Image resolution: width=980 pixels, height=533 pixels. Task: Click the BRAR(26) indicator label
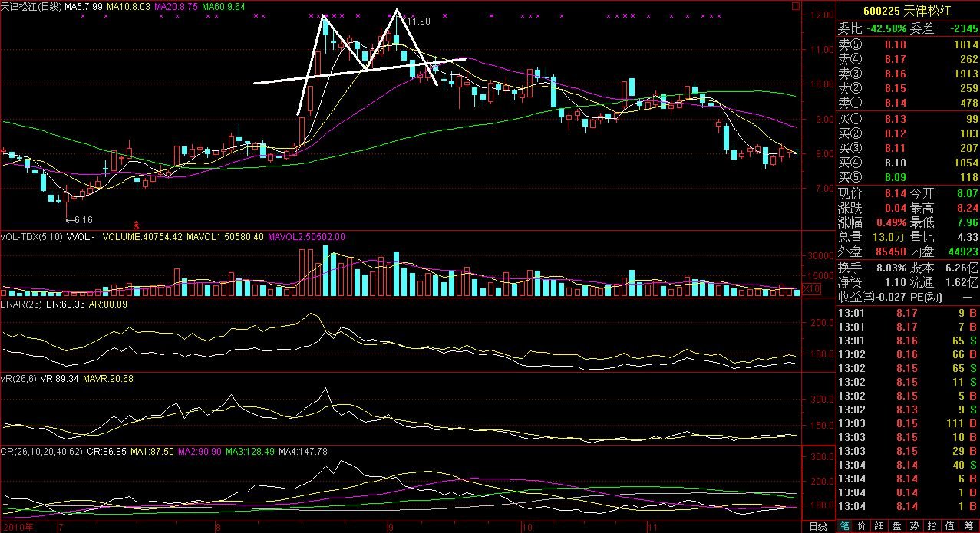click(x=21, y=304)
